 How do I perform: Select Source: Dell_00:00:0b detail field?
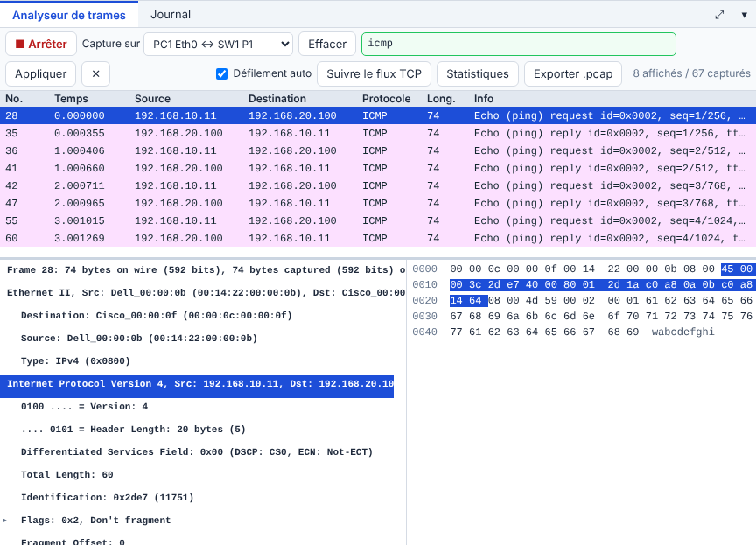click(x=139, y=339)
